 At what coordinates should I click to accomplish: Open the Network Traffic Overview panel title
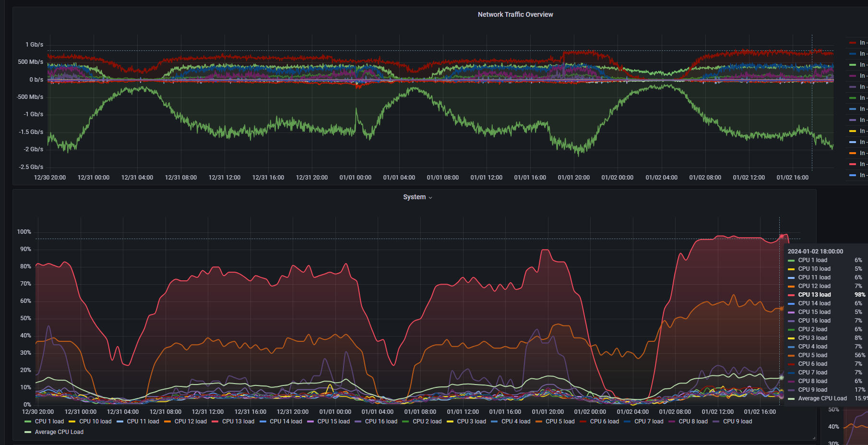tap(515, 14)
